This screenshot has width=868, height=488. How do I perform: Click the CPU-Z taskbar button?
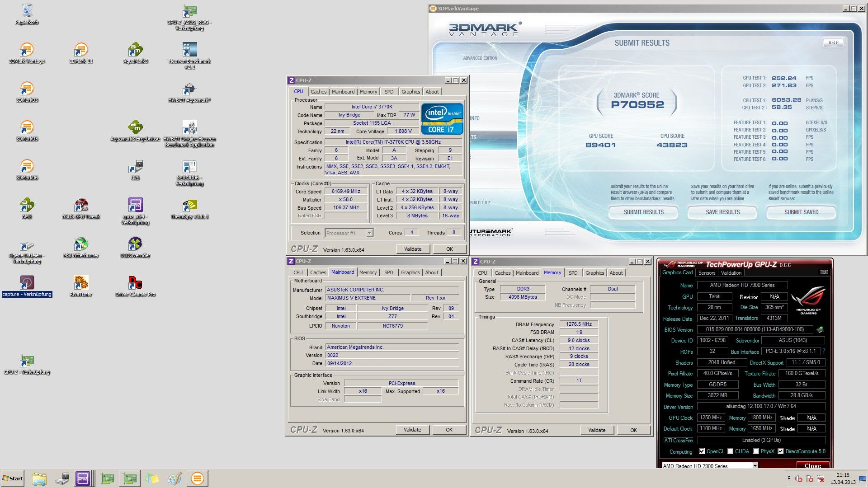84,479
